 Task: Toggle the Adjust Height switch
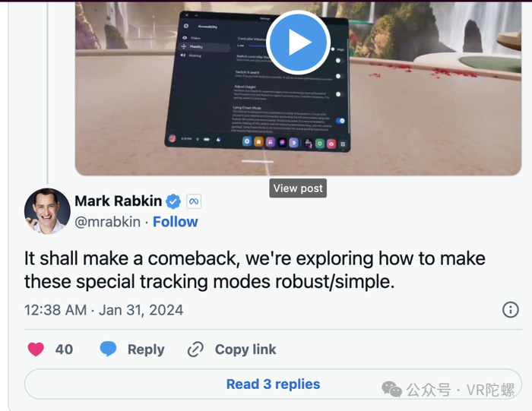pos(339,94)
